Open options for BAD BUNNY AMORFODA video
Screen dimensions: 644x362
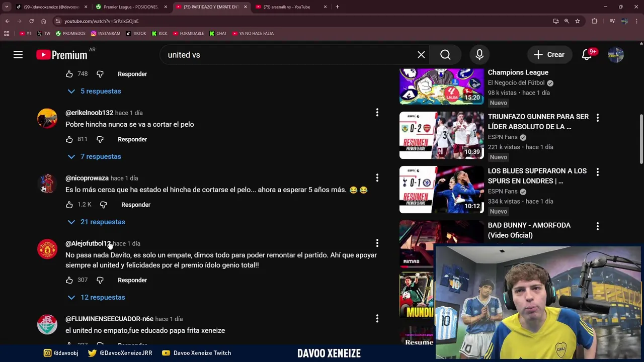coord(597,226)
